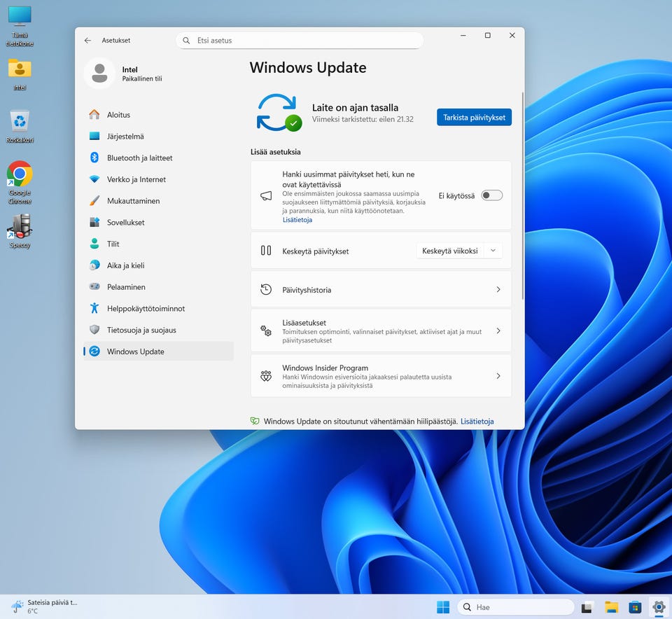Open Tietosuoja ja suojaus section
672x619 pixels.
click(x=141, y=330)
